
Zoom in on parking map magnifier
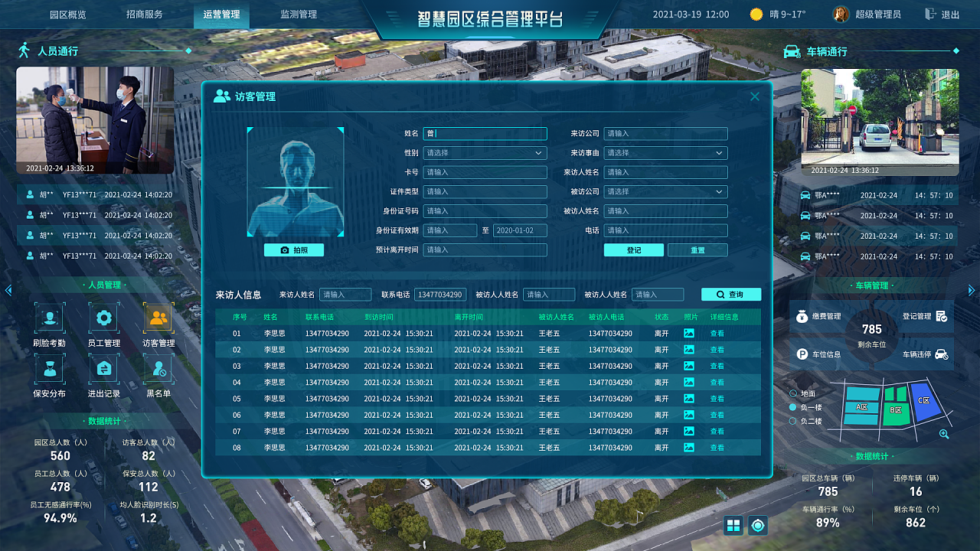(944, 434)
